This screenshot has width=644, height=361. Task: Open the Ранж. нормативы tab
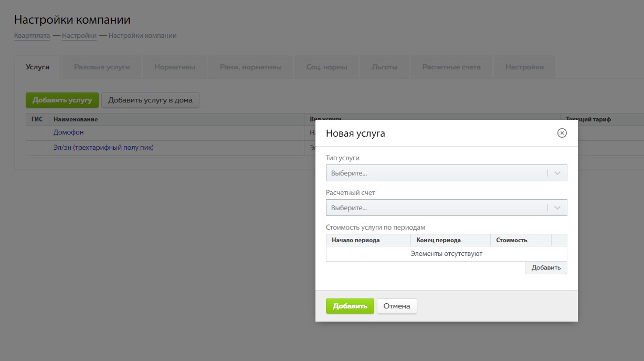pos(251,67)
